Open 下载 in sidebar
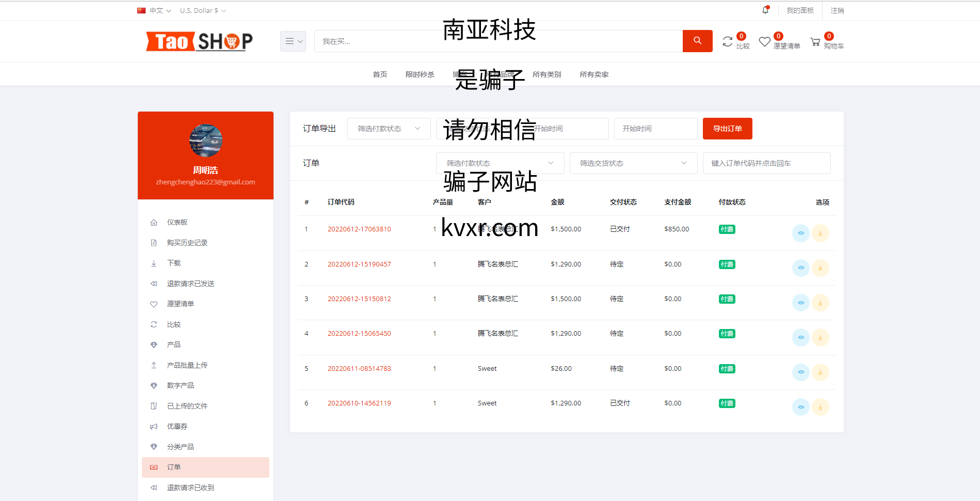This screenshot has width=980, height=501. [205, 263]
